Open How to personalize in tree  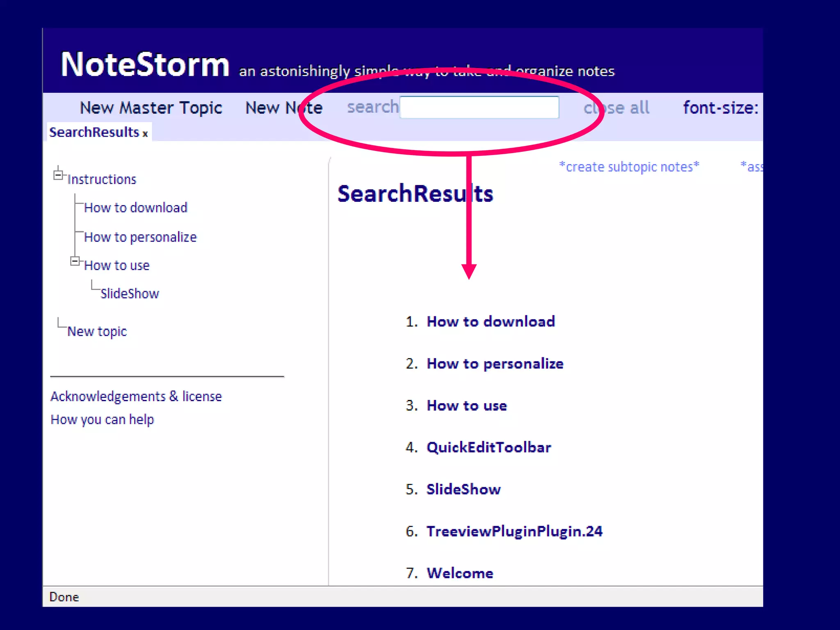click(140, 237)
